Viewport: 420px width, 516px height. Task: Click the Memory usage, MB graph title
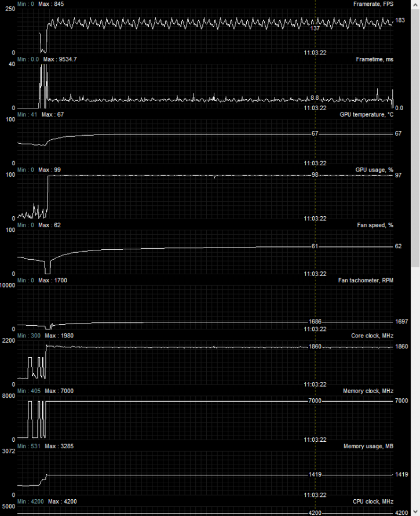[368, 446]
